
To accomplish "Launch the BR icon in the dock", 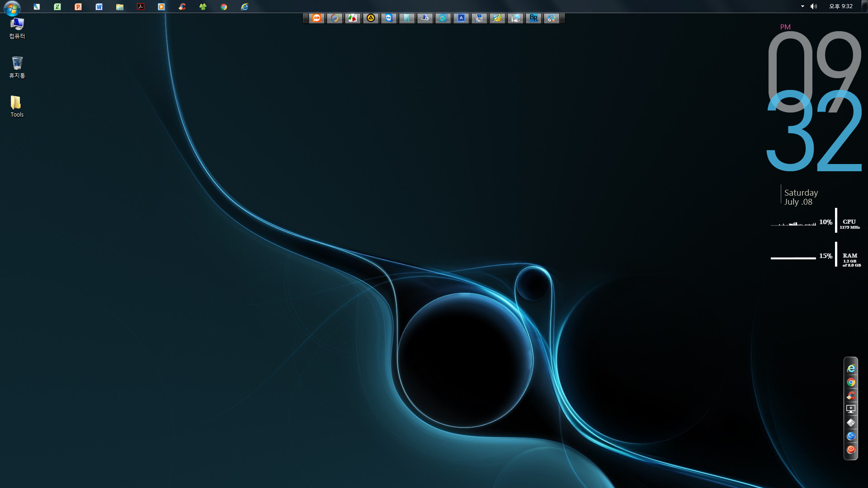I will pos(533,18).
